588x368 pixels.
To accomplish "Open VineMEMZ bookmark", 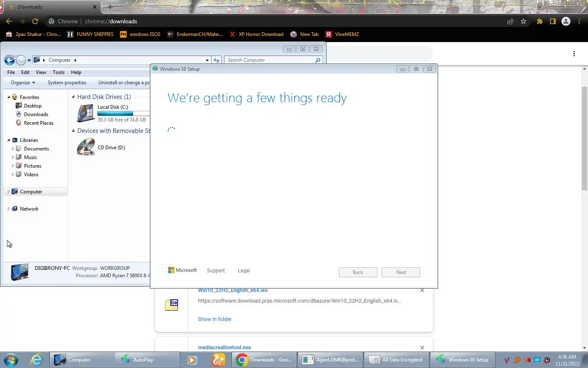I will [342, 34].
